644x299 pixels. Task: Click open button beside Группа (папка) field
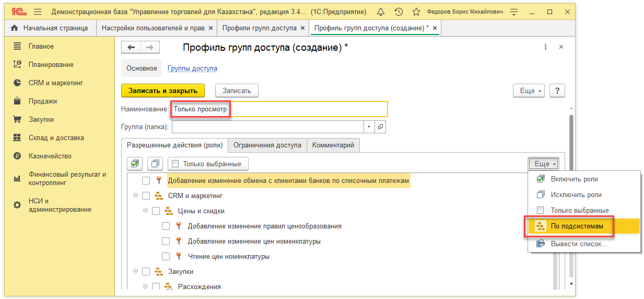click(381, 127)
